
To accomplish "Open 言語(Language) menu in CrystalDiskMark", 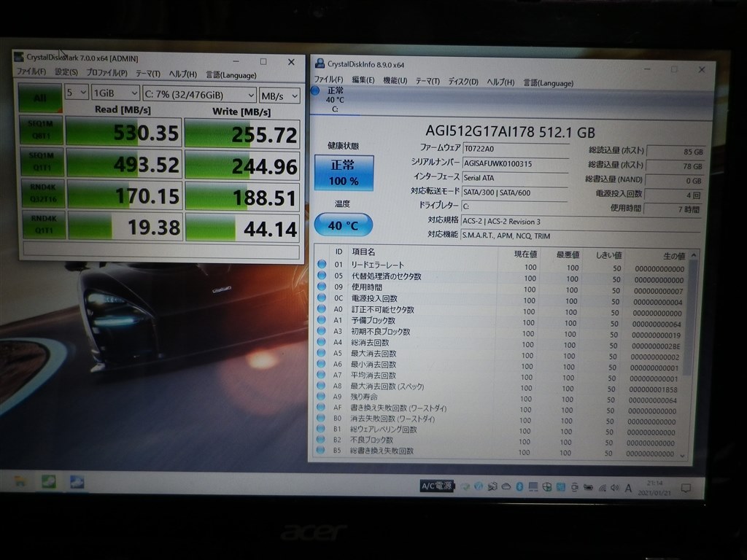I will [231, 75].
